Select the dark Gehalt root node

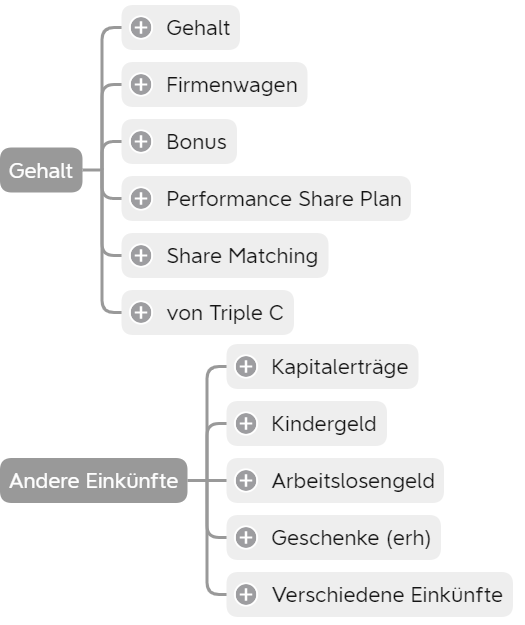pyautogui.click(x=41, y=170)
